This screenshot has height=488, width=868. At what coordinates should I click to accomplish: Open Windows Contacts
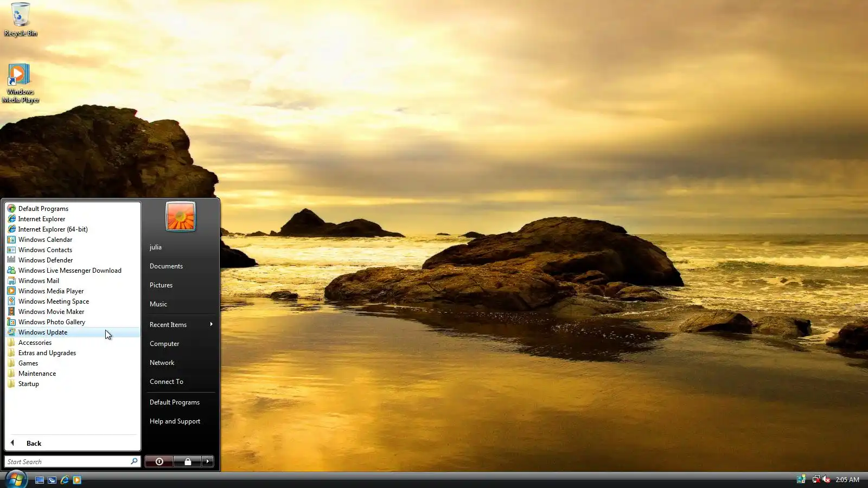[73, 250]
